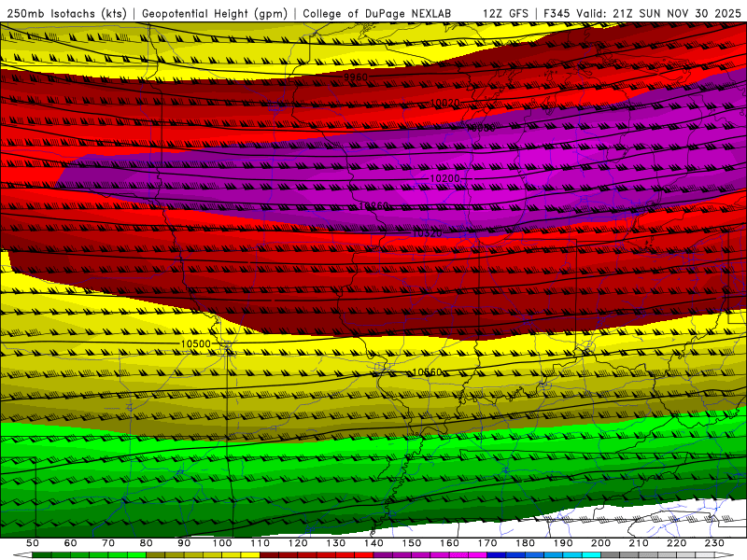Click the "Geopotential Height (gpm)" title text
Screen dimensions: 747x560
coord(215,14)
